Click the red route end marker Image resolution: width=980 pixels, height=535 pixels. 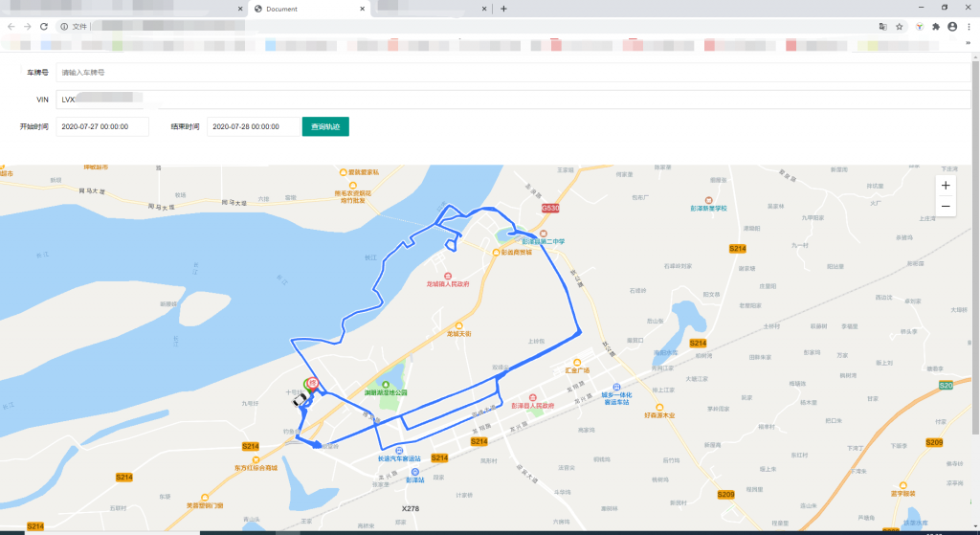(312, 382)
